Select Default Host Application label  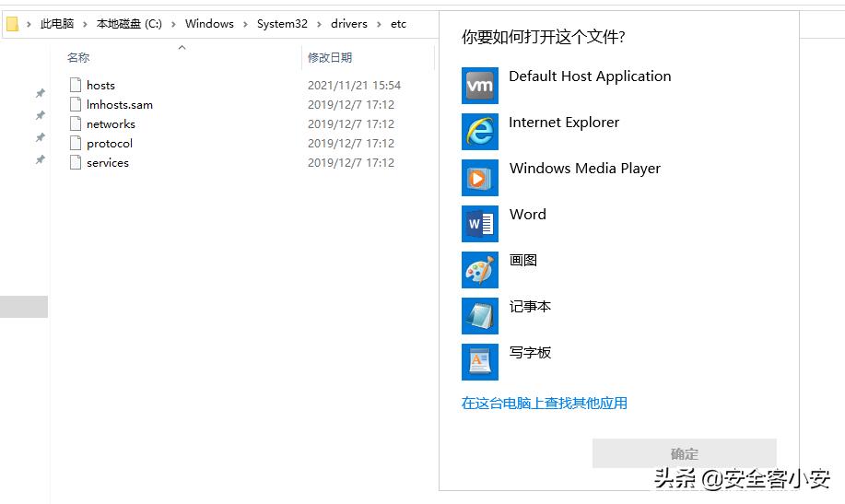[x=590, y=76]
